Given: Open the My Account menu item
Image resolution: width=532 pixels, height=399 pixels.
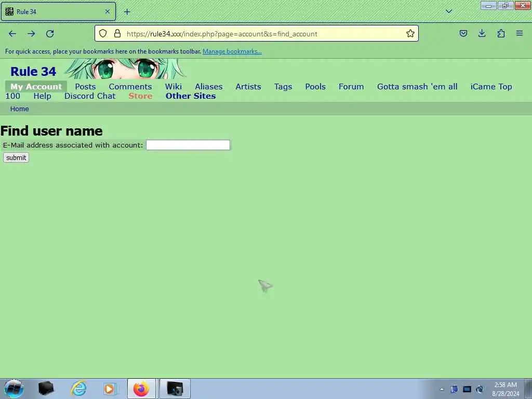Looking at the screenshot, I should [x=36, y=87].
